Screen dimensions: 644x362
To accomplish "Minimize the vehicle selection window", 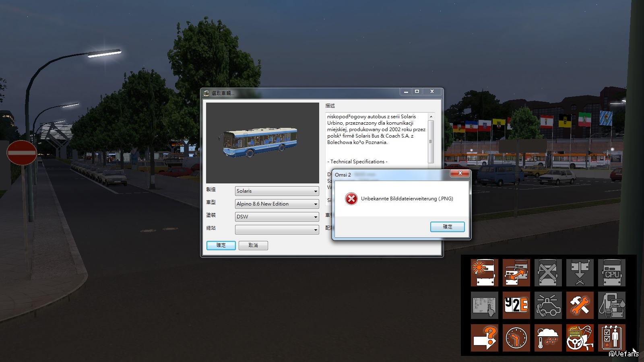I will click(406, 92).
